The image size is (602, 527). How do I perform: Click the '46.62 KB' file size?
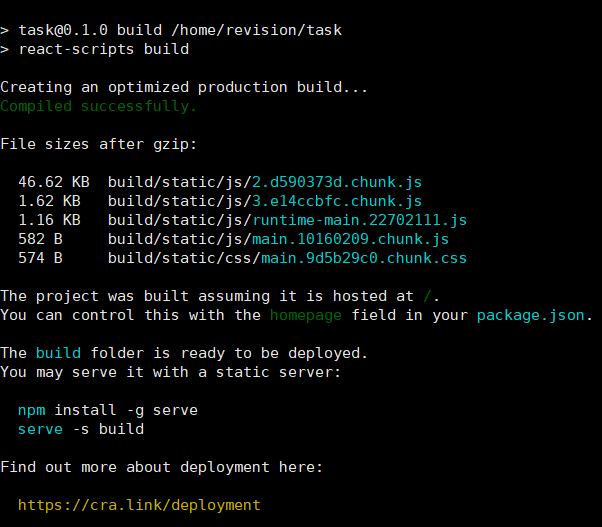[54, 182]
